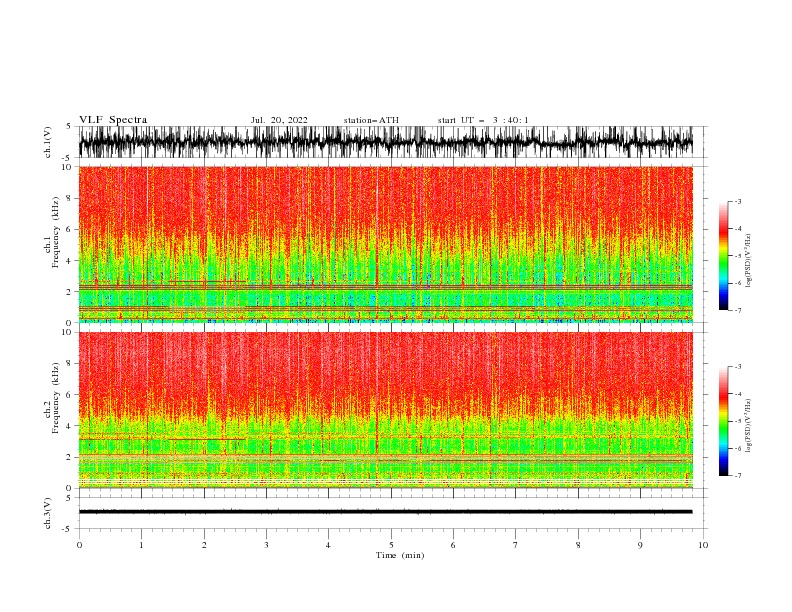Click the "start UT = 3:40:1" header text
Image resolution: width=792 pixels, height=612 pixels.
pyautogui.click(x=483, y=120)
